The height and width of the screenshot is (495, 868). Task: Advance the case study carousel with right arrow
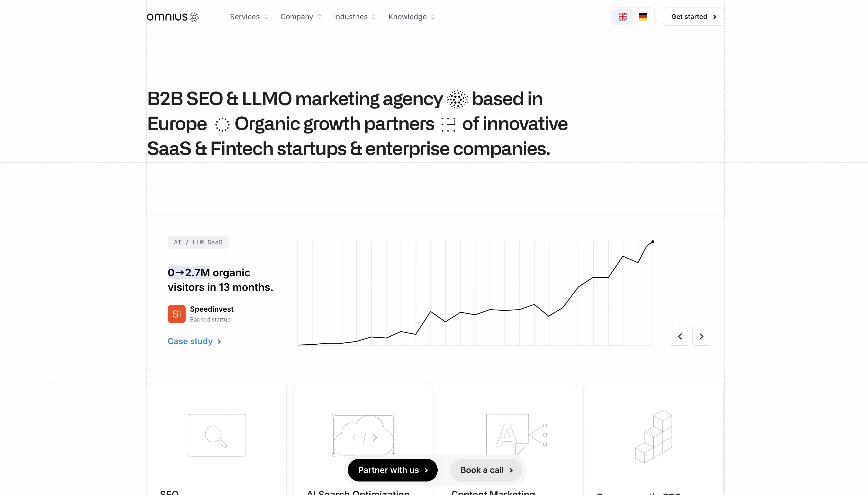[x=702, y=336]
